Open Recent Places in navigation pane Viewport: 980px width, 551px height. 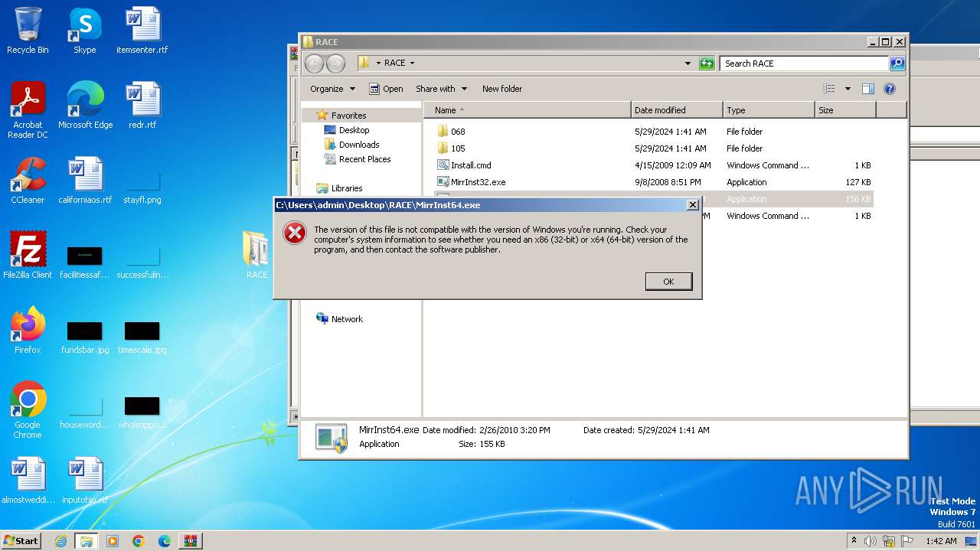(x=364, y=159)
